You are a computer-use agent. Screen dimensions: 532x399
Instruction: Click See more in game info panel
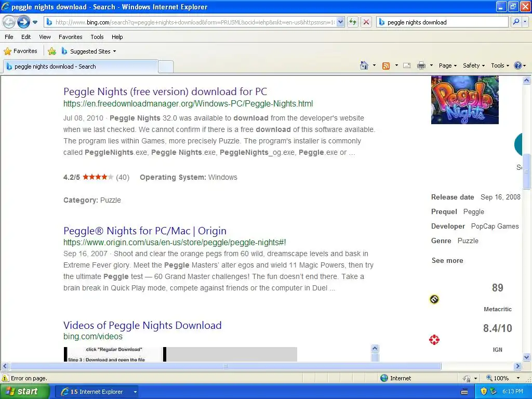(447, 261)
